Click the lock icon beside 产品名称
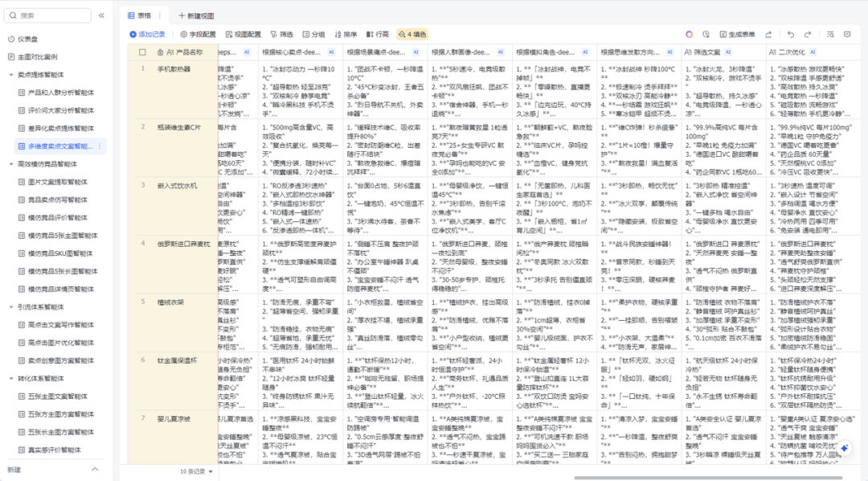868x481 pixels. 160,52
